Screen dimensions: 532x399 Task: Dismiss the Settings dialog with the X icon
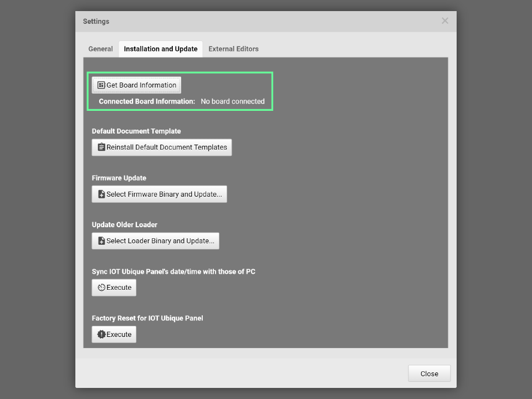click(444, 21)
